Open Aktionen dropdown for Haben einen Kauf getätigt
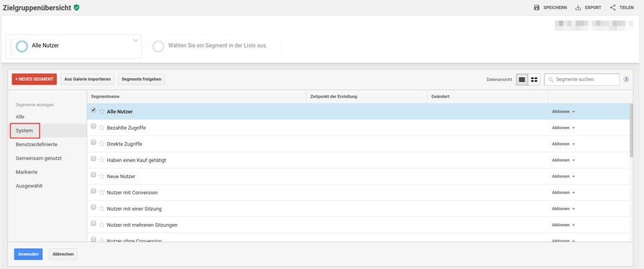Image resolution: width=644 pixels, height=269 pixels. [x=563, y=160]
